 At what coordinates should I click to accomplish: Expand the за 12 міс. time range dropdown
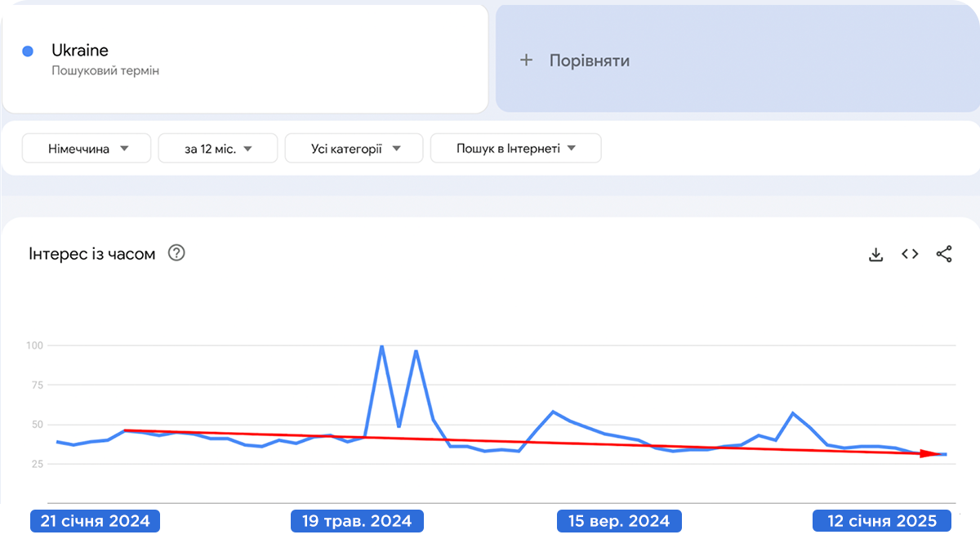[218, 149]
